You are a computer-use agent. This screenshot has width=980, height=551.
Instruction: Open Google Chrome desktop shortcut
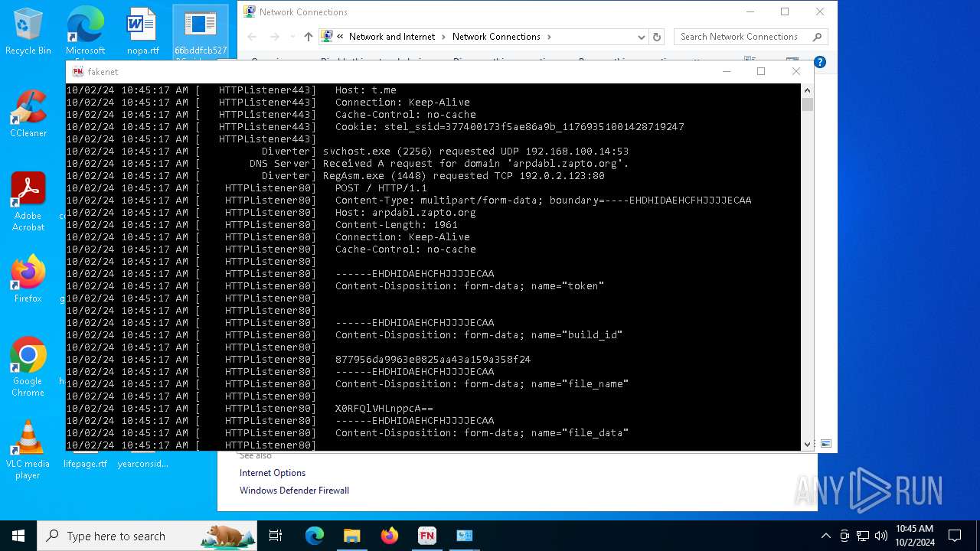pyautogui.click(x=28, y=367)
